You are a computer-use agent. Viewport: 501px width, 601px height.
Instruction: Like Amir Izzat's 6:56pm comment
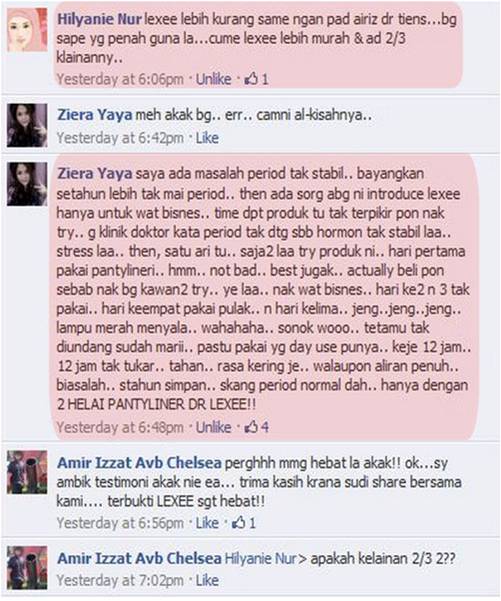click(207, 522)
